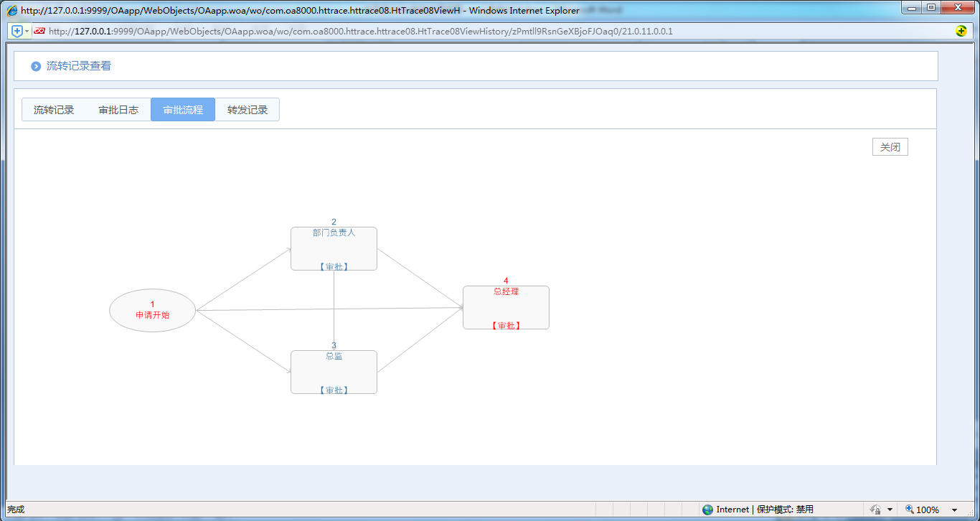Click the red site favicon before the URL
980x521 pixels.
(x=39, y=32)
